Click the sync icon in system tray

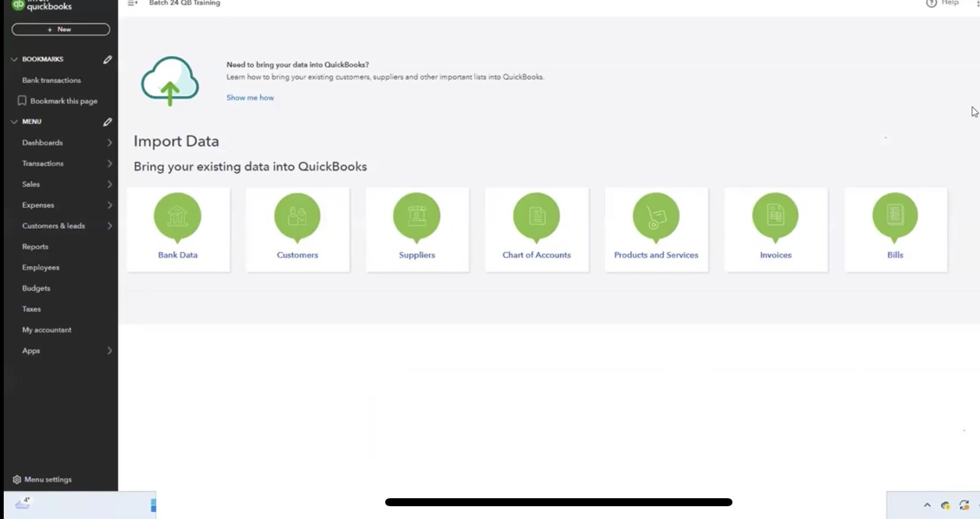pyautogui.click(x=964, y=505)
